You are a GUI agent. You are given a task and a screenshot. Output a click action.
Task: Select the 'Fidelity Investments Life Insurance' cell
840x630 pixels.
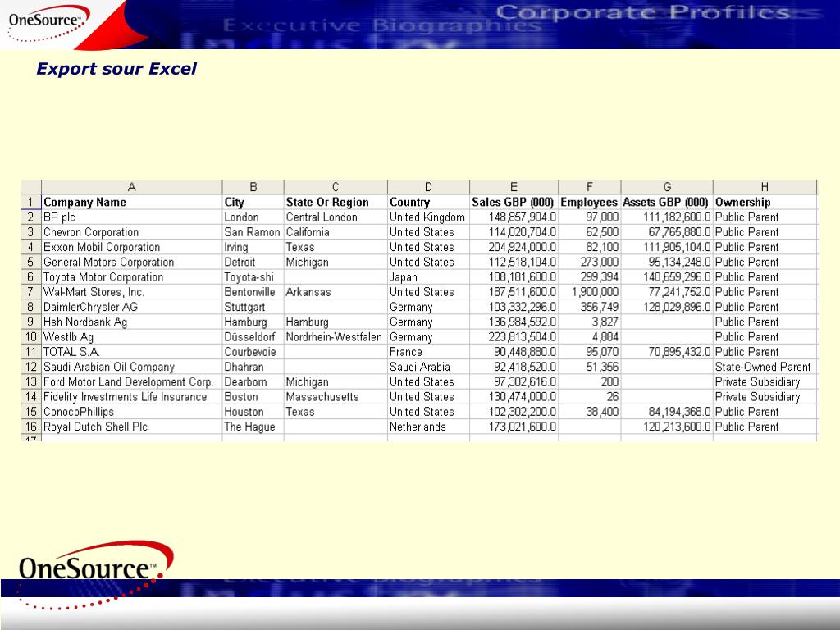point(132,397)
